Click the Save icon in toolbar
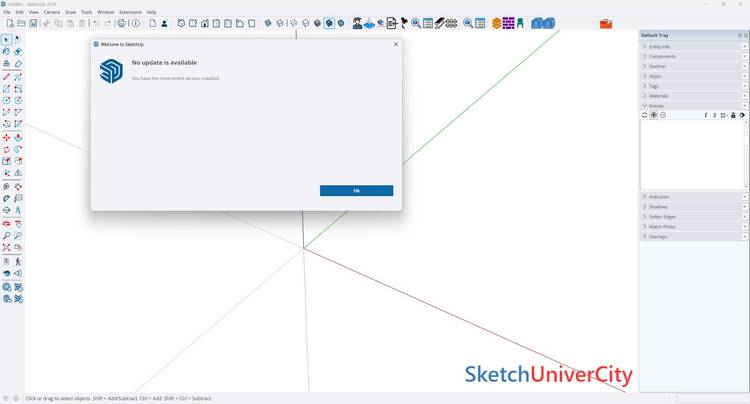 [x=33, y=23]
